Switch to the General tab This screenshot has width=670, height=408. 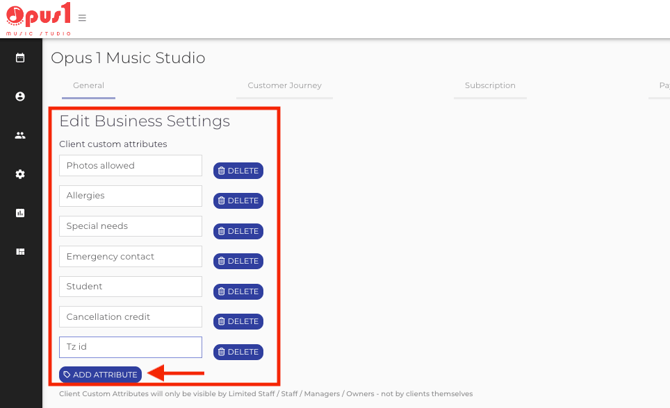tap(88, 86)
